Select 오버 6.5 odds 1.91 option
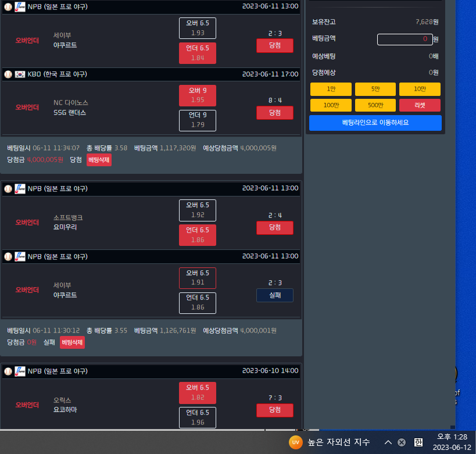This screenshot has width=476, height=454. [198, 278]
